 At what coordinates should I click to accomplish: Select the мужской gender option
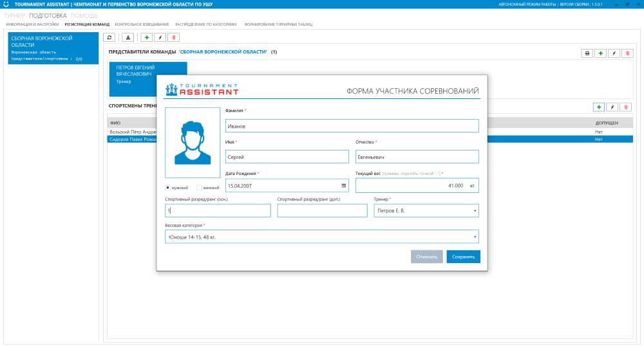click(x=168, y=188)
